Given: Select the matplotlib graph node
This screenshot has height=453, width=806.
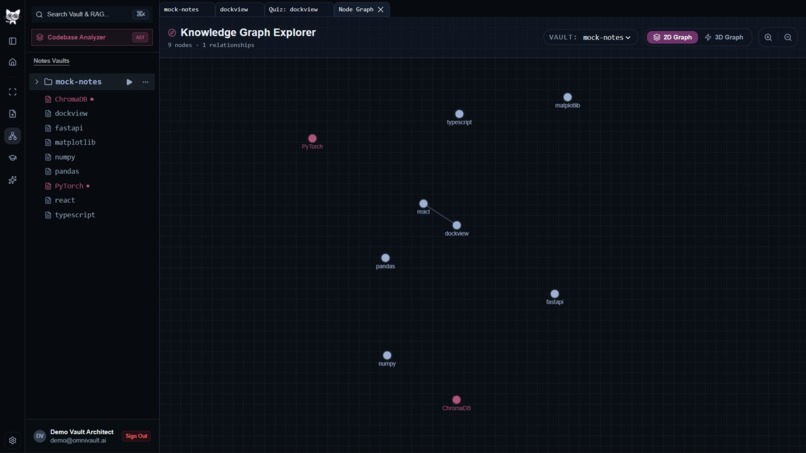Looking at the screenshot, I should click(x=567, y=97).
